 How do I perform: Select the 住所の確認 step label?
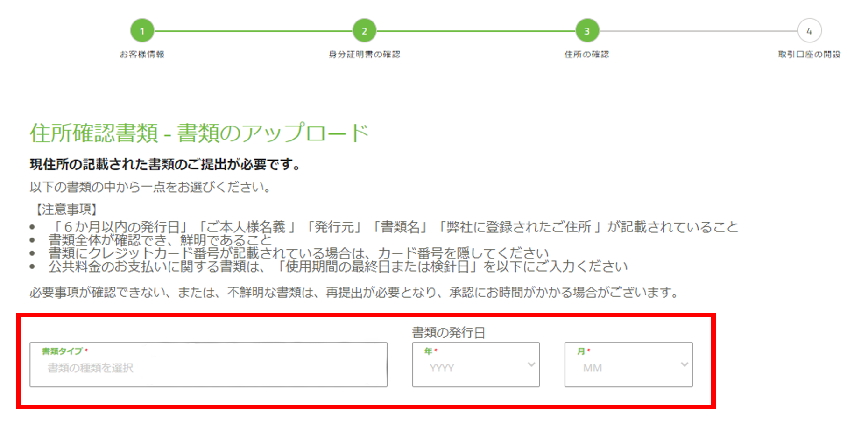pyautogui.click(x=586, y=55)
